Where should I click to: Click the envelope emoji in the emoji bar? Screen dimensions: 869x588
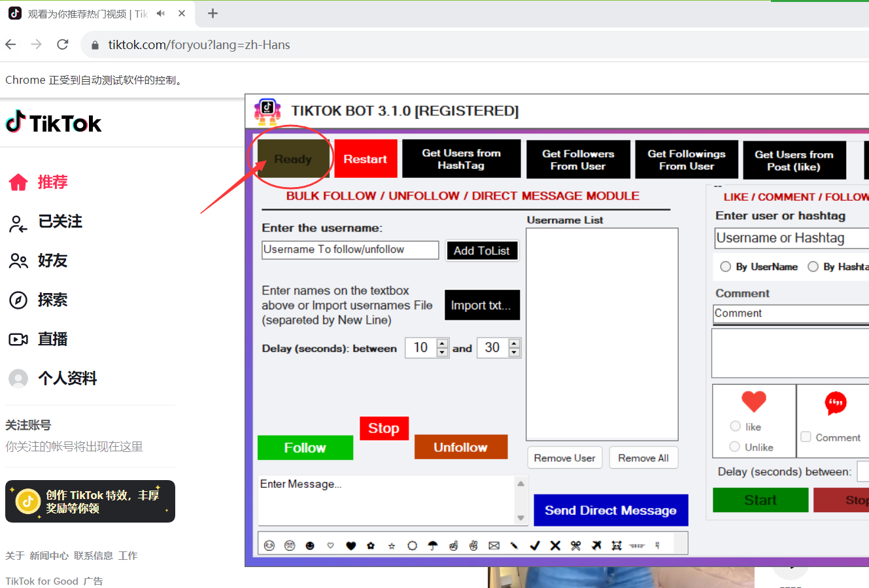(494, 545)
